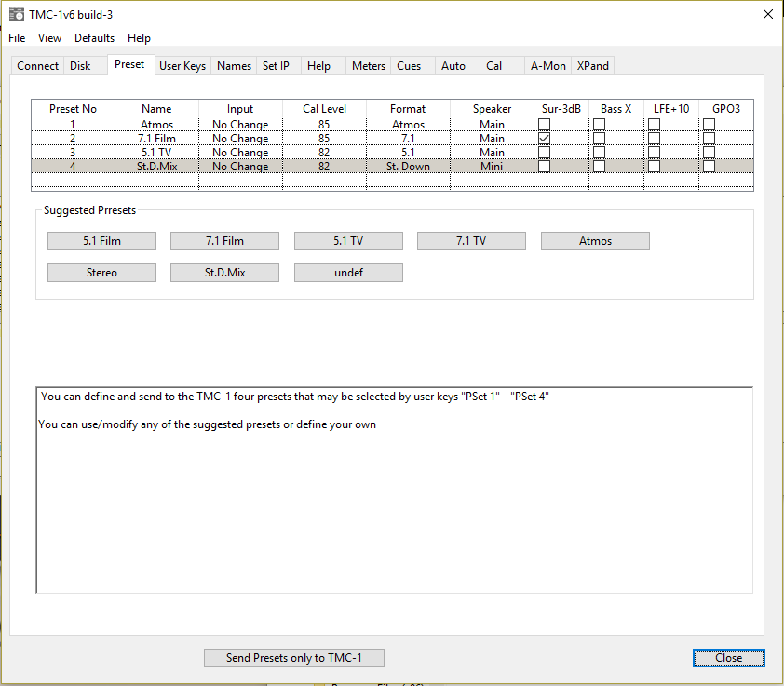
Task: Click inside the preset help text box
Action: click(395, 490)
